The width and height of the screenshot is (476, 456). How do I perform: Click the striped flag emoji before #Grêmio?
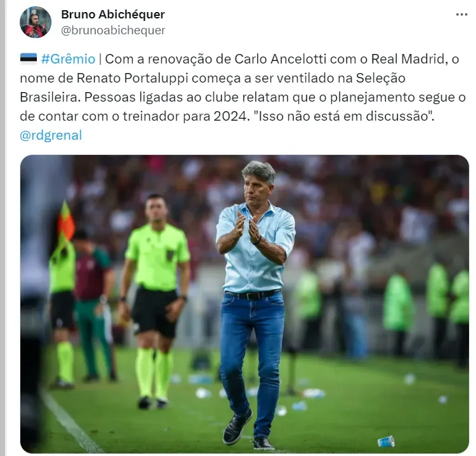(29, 58)
